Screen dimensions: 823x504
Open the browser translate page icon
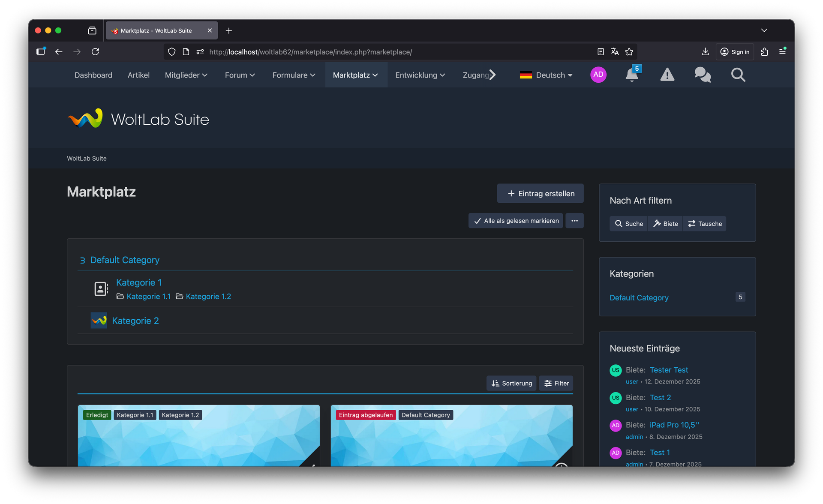[x=615, y=52]
